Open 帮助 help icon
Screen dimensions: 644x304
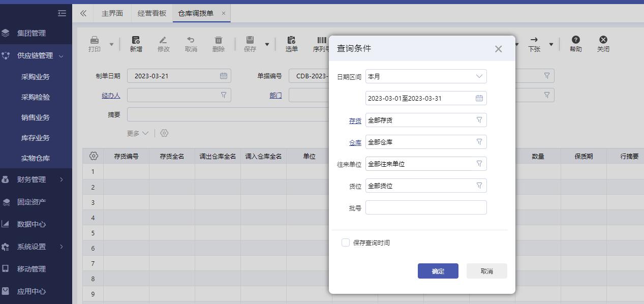575,40
